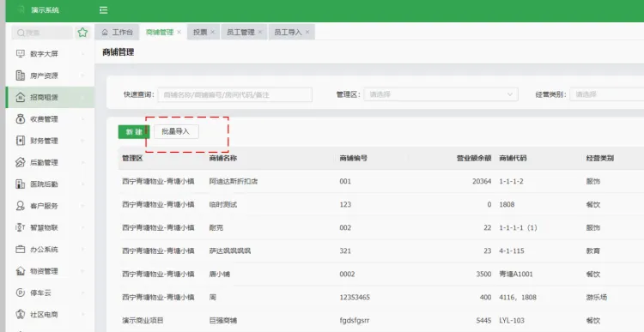This screenshot has height=332, width=644.
Task: Click the 房产资源 building icon
Action: 20,75
